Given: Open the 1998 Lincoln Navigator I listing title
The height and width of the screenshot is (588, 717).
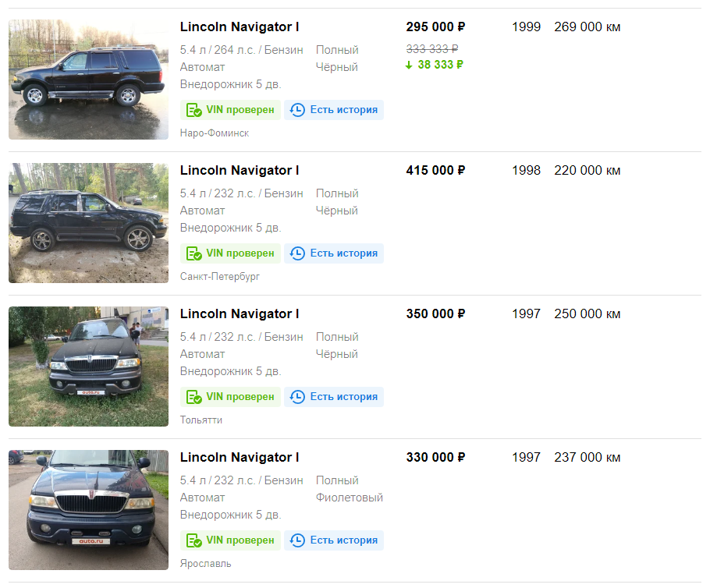Looking at the screenshot, I should point(240,171).
